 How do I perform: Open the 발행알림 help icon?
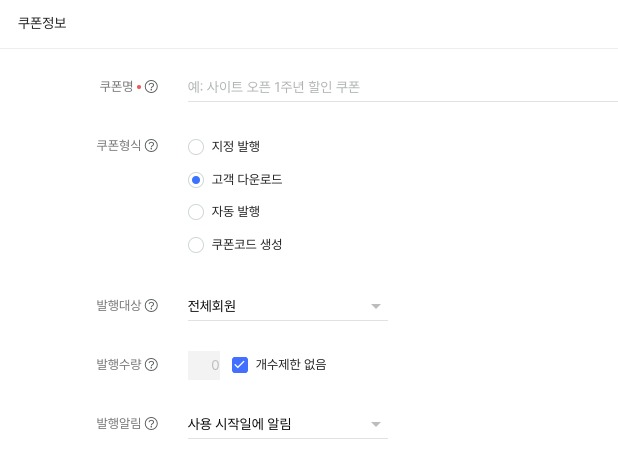[152, 424]
